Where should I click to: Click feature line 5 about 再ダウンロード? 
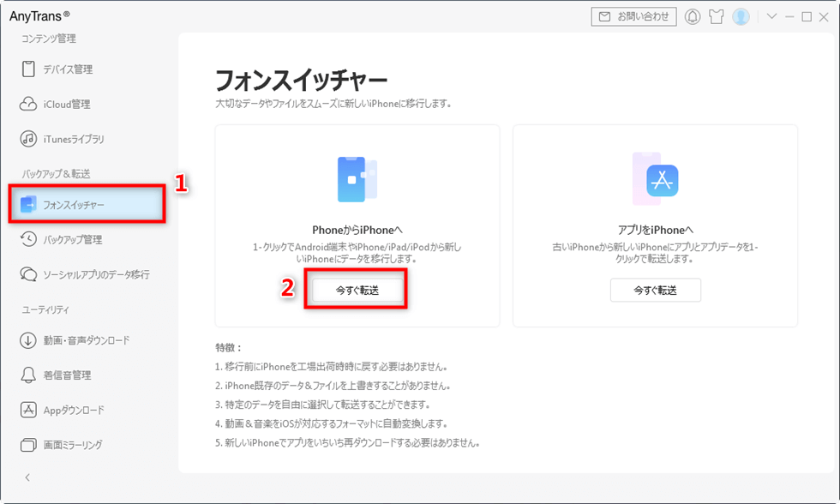pos(347,443)
